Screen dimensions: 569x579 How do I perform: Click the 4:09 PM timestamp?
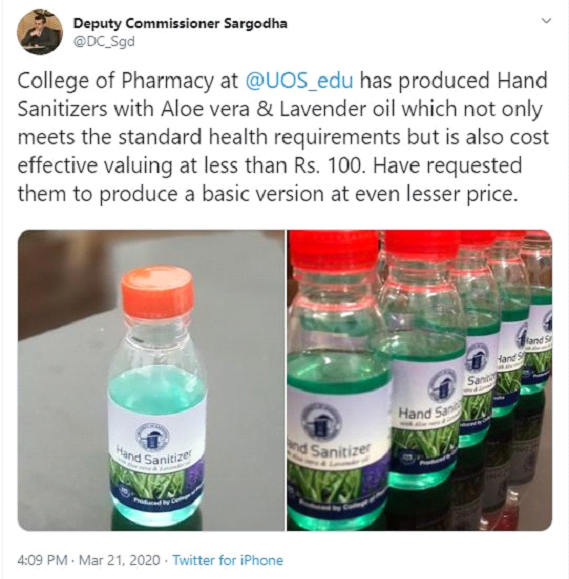(x=42, y=560)
